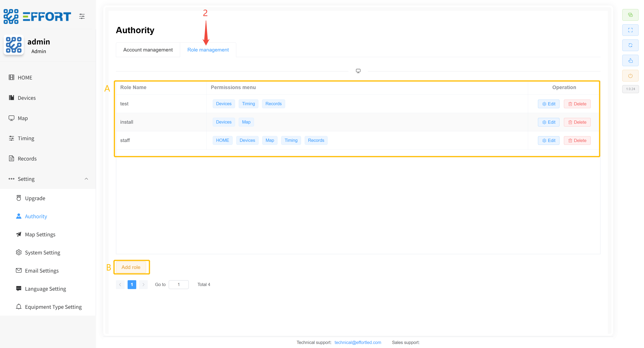Click the Go to page input field
644x348 pixels.
[179, 285]
